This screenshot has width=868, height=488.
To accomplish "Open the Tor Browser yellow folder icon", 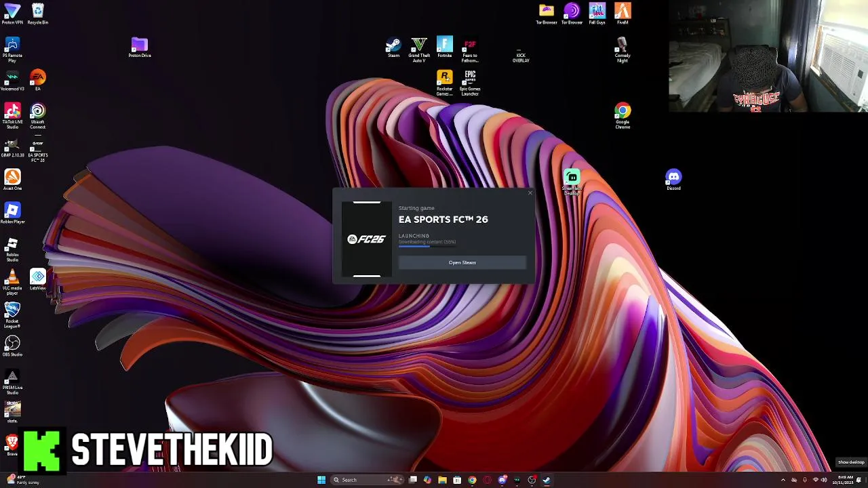I will tap(547, 14).
